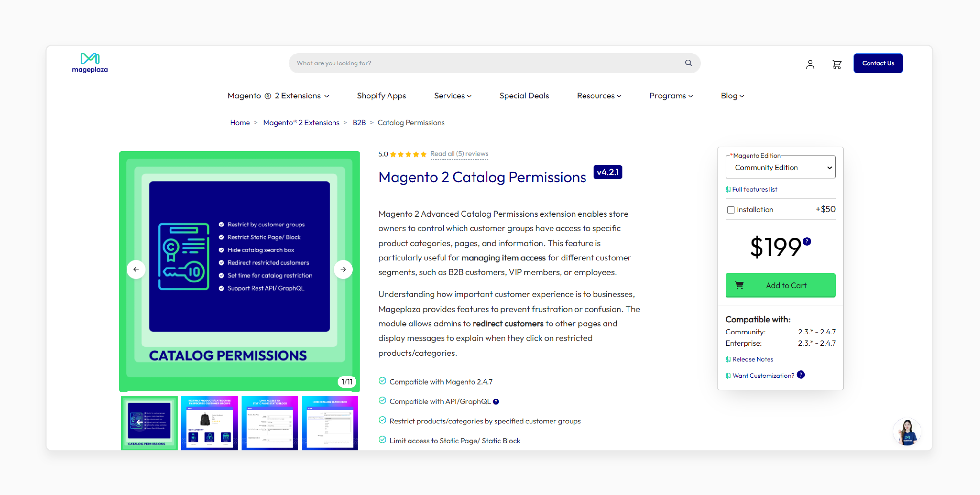The width and height of the screenshot is (980, 495).
Task: Click price info tooltip icon beside $199
Action: click(807, 241)
